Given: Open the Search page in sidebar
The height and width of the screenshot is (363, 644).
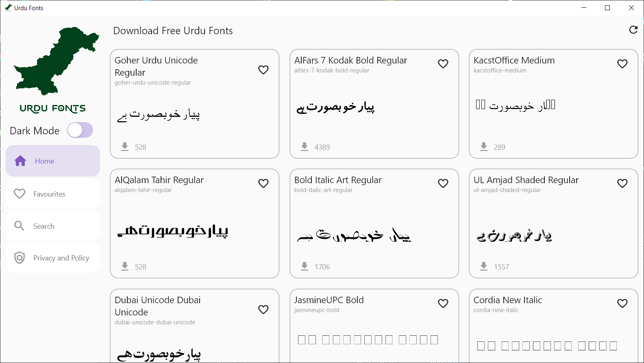Looking at the screenshot, I should tap(53, 226).
